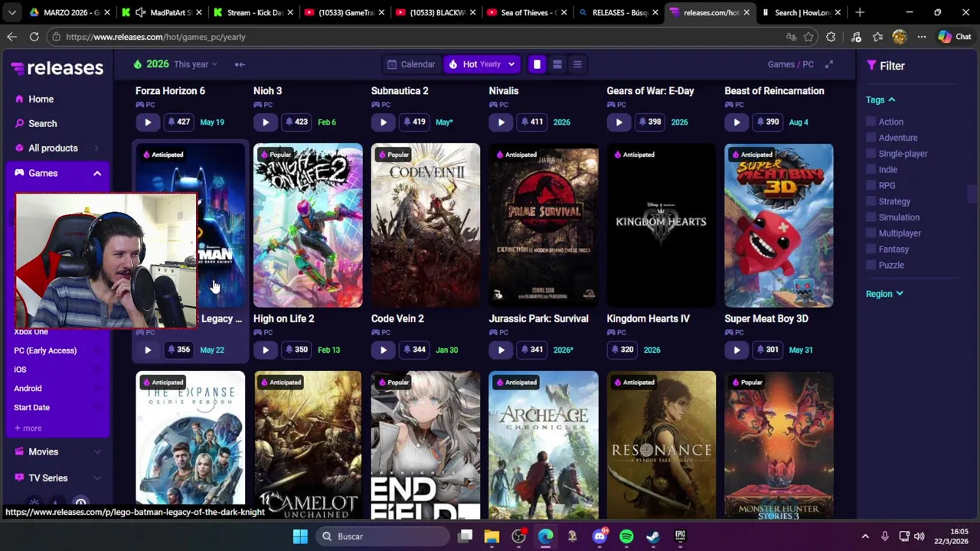The width and height of the screenshot is (980, 551).
Task: Switch to large poster grid view
Action: (537, 64)
